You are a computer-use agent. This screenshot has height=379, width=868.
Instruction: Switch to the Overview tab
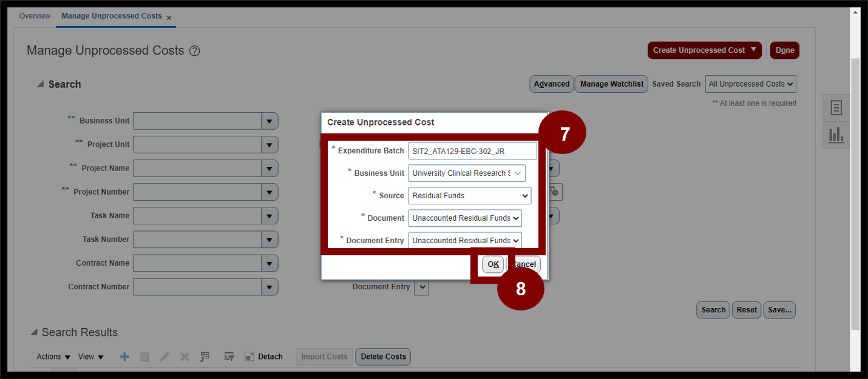(35, 16)
